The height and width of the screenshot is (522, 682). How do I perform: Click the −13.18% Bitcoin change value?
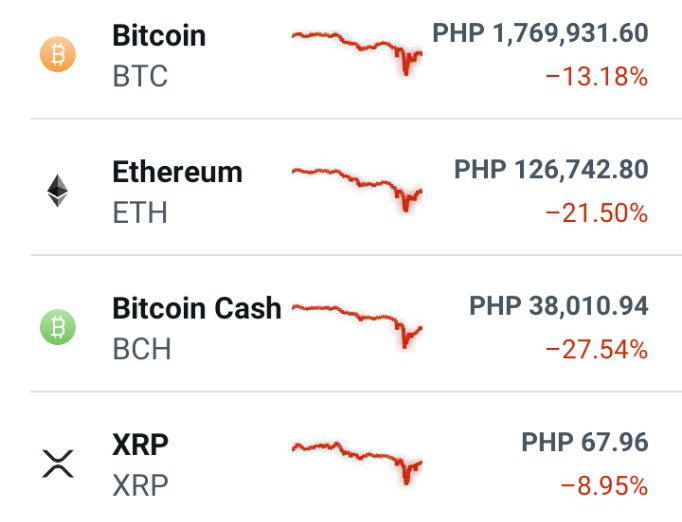click(x=597, y=77)
